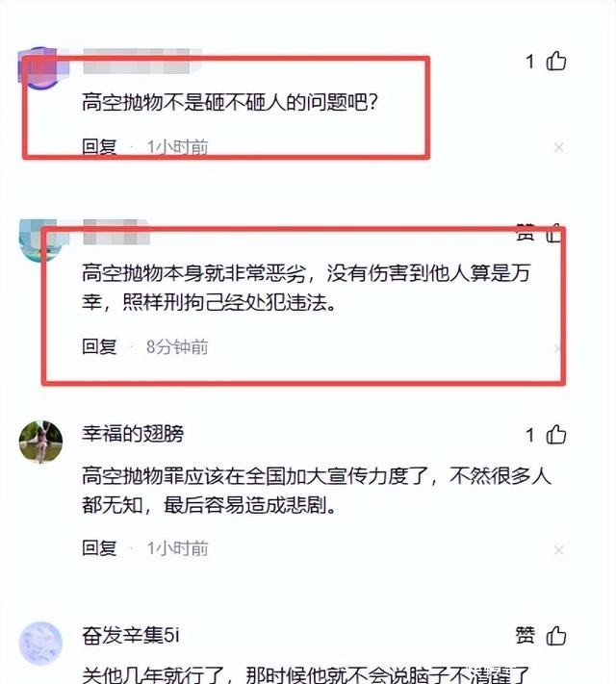Select the comment text about 高空抛物罪 宣传力度

point(317,491)
